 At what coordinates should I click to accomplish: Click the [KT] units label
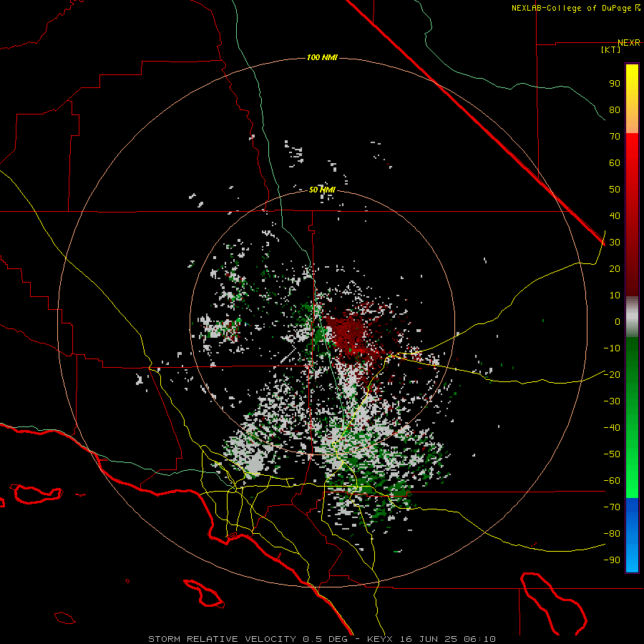(611, 49)
